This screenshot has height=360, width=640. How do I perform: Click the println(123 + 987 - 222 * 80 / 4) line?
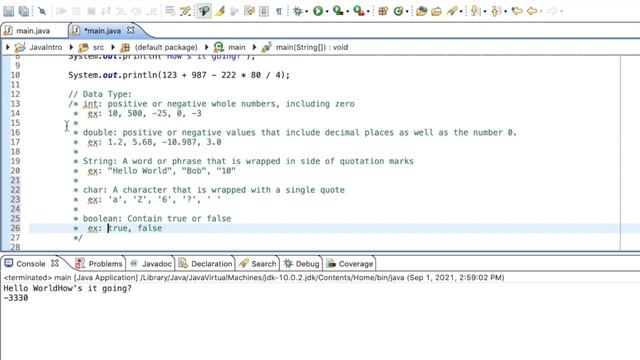pos(179,75)
